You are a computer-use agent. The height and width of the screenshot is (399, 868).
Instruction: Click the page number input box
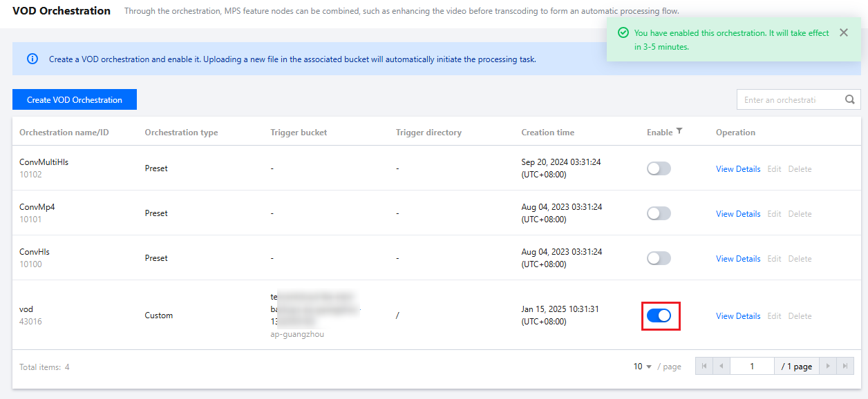coord(752,367)
